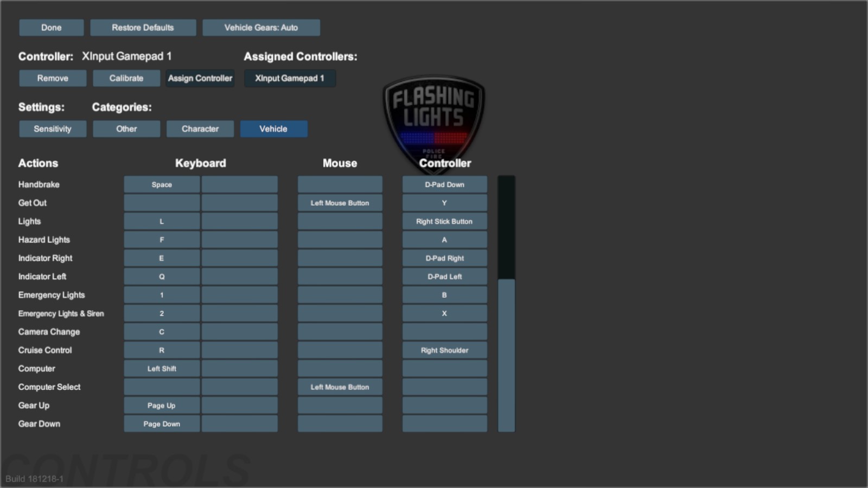Change Emergency Lights controller B binding
This screenshot has width=868, height=488.
click(x=445, y=295)
